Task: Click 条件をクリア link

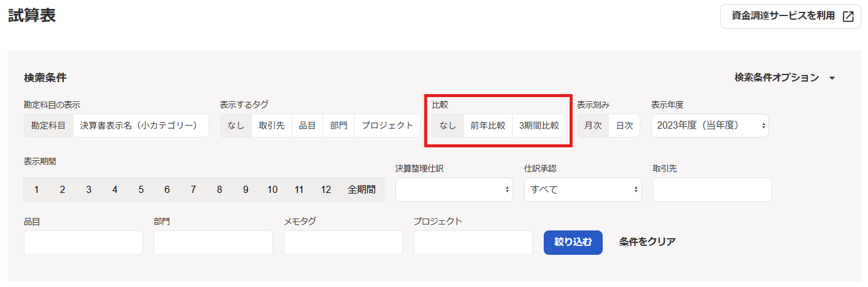Action: (x=647, y=242)
